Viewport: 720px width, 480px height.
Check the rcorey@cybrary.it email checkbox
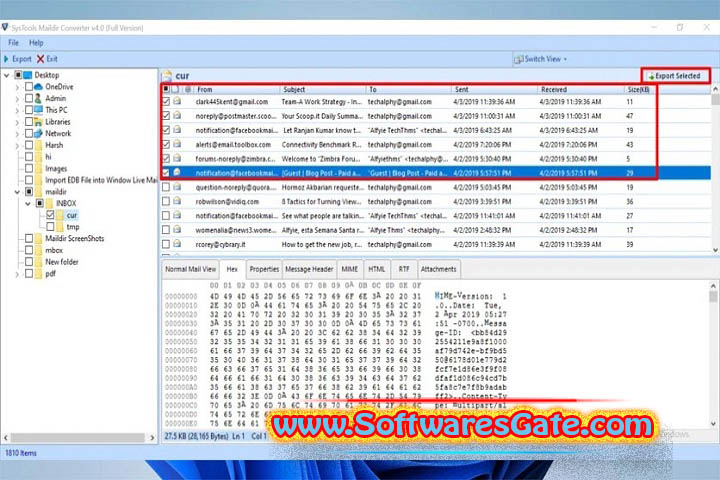[166, 244]
